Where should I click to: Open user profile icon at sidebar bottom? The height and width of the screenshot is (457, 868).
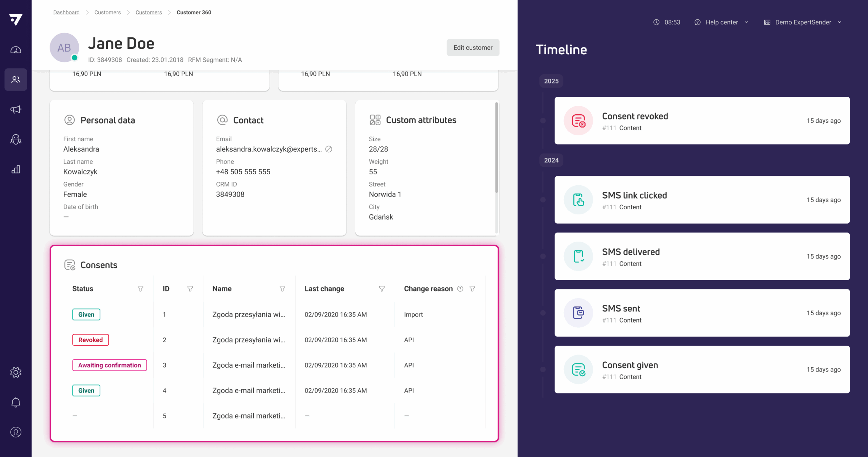[16, 432]
